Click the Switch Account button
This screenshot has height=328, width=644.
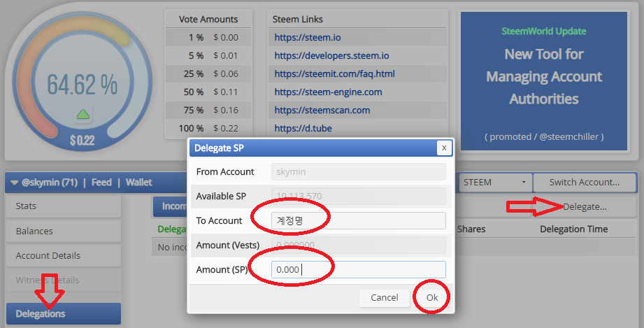pos(584,183)
